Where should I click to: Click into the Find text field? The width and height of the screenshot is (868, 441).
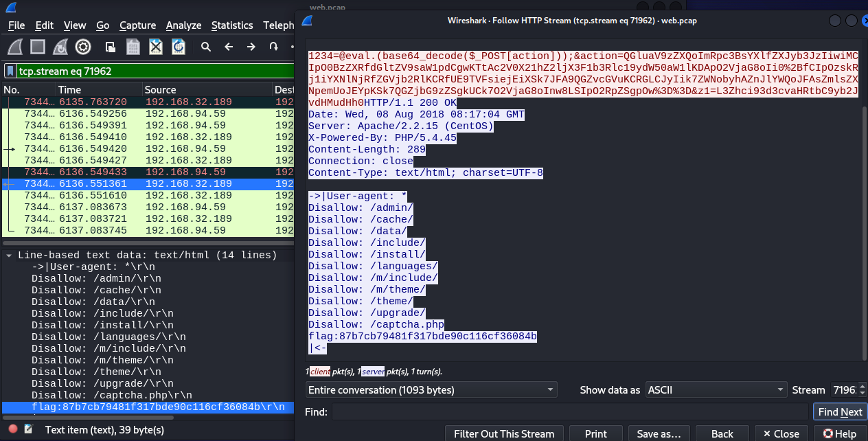pyautogui.click(x=569, y=412)
